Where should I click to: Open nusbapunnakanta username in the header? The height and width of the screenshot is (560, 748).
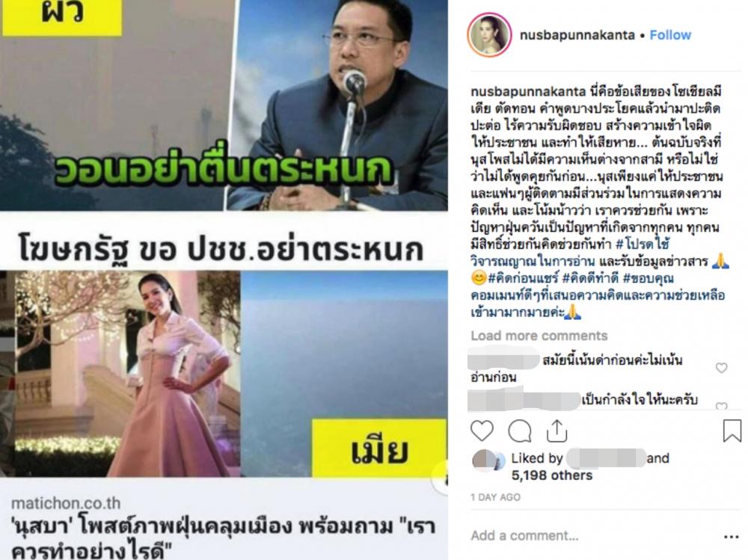click(577, 35)
